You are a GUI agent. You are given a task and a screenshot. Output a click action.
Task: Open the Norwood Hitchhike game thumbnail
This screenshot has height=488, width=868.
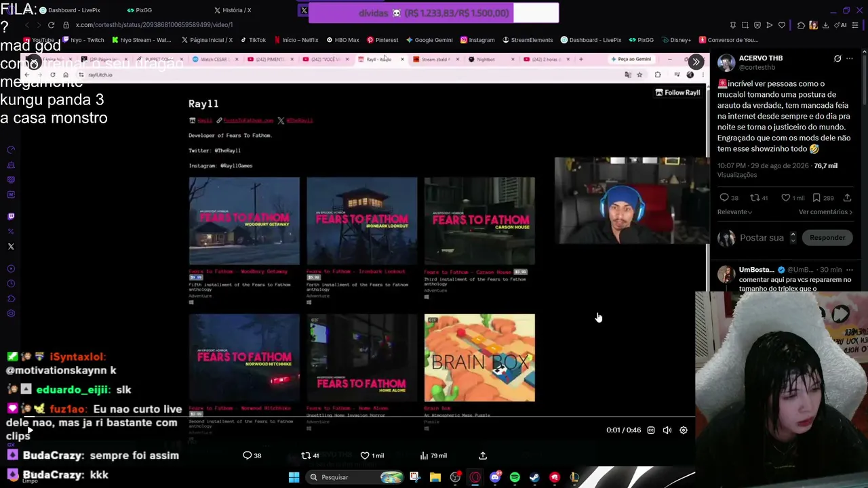click(244, 358)
